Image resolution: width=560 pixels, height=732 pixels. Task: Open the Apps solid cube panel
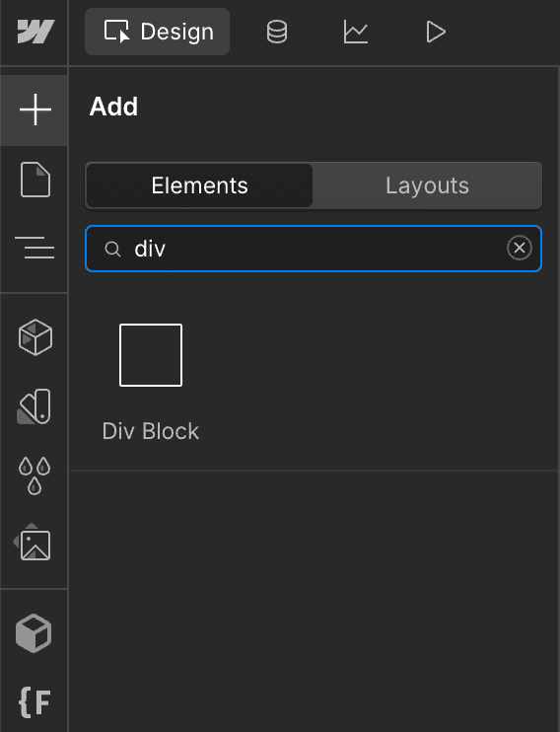point(34,633)
